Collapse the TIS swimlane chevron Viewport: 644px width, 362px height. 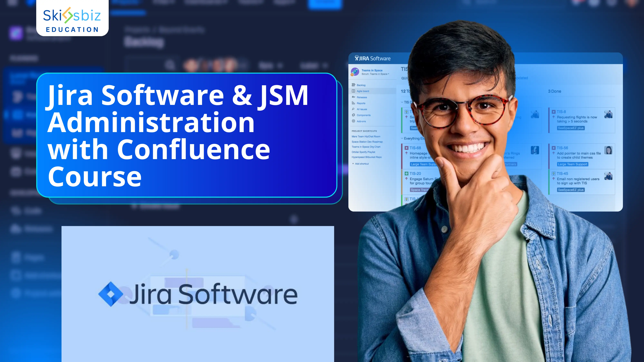(x=402, y=102)
